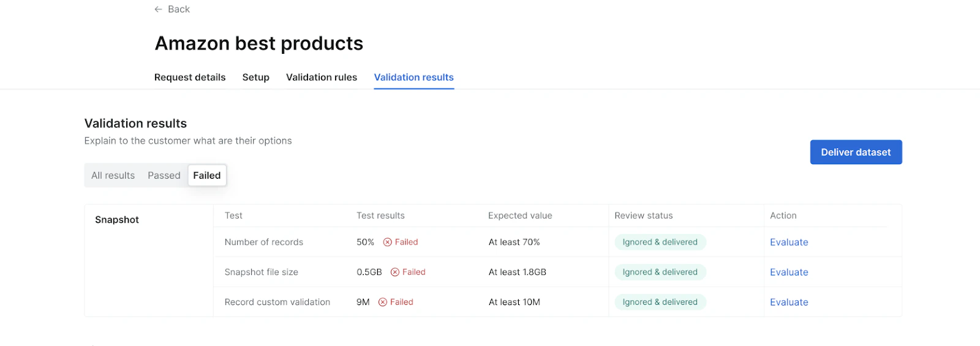
Task: Click the red Failed icon for Record custom validation
Action: [x=383, y=302]
